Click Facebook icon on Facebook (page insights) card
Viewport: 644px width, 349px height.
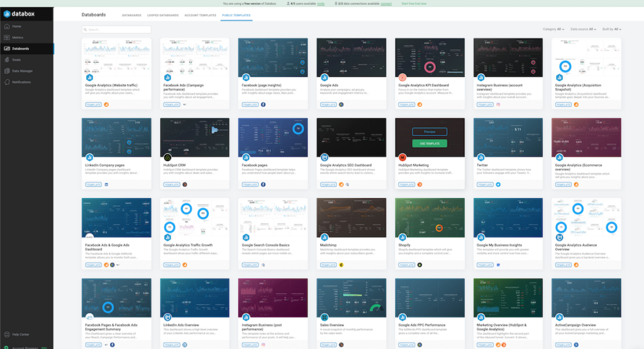(x=264, y=104)
